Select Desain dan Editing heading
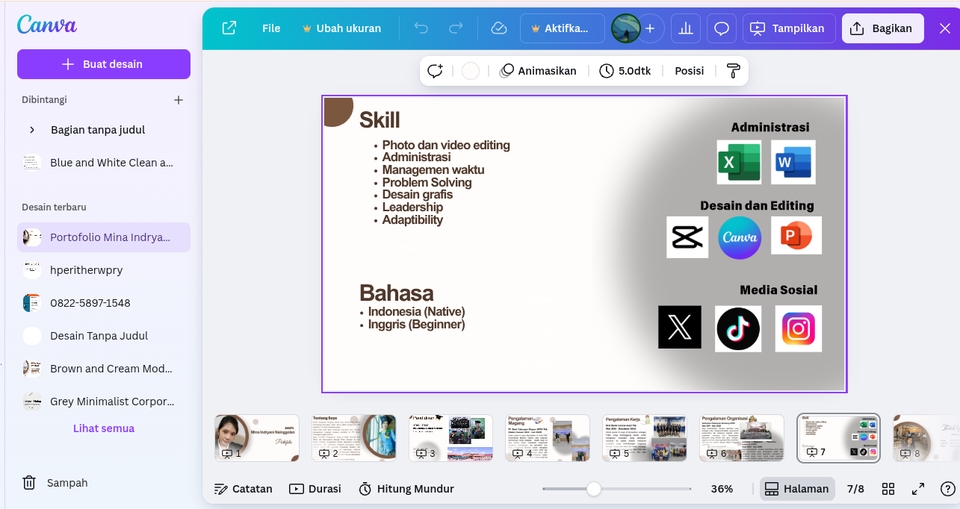The width and height of the screenshot is (960, 509). click(757, 206)
